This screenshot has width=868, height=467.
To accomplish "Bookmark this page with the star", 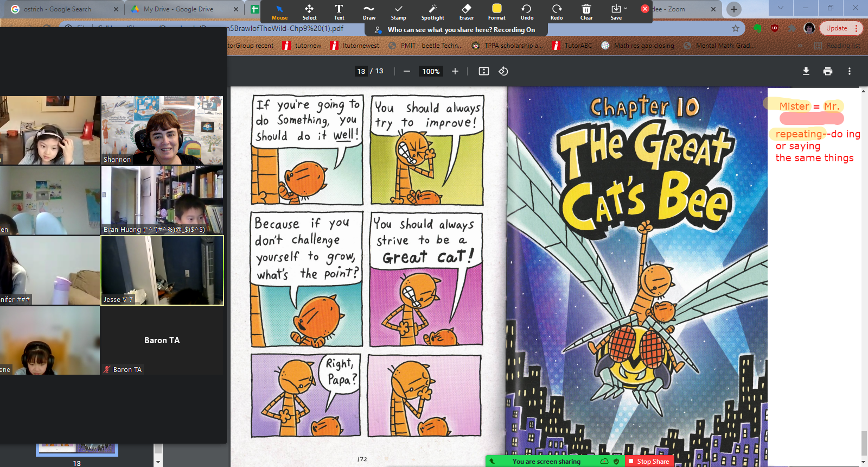I will (736, 28).
